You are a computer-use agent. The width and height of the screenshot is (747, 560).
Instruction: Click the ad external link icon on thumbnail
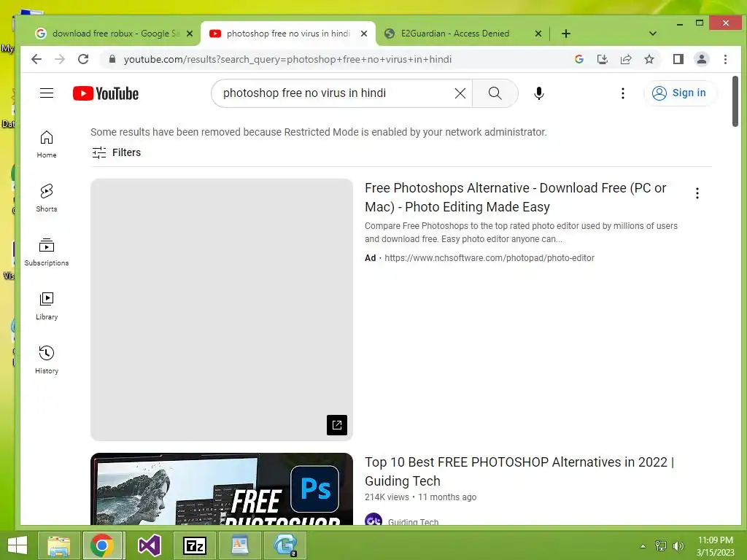coord(337,425)
